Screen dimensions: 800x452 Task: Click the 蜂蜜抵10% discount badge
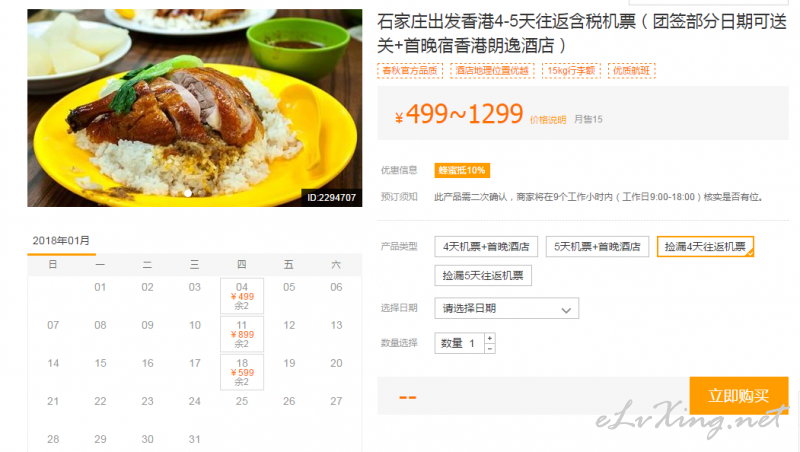(462, 170)
